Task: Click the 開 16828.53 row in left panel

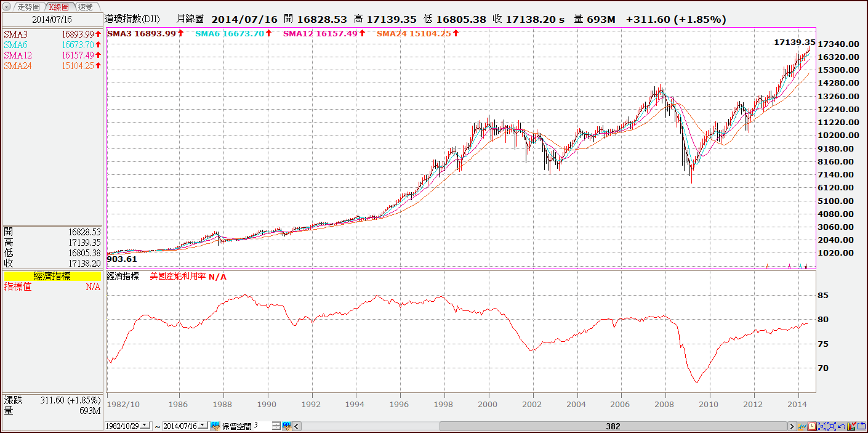Action: 52,232
